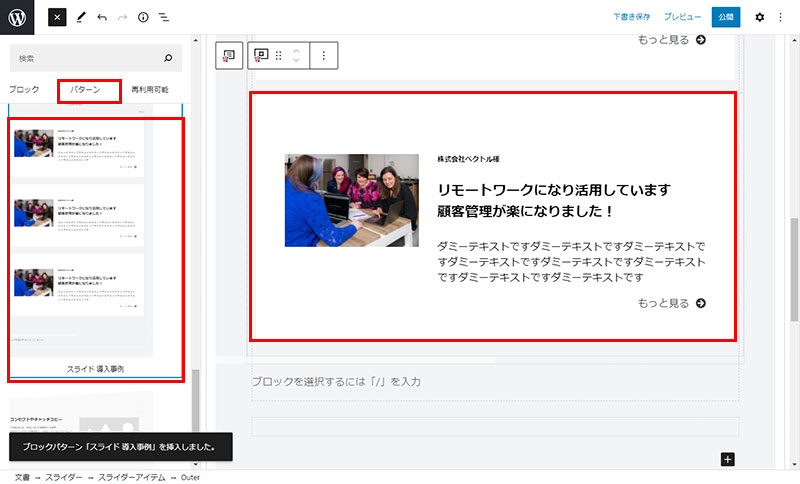Open the list view outline
The height and width of the screenshot is (484, 800).
point(164,18)
